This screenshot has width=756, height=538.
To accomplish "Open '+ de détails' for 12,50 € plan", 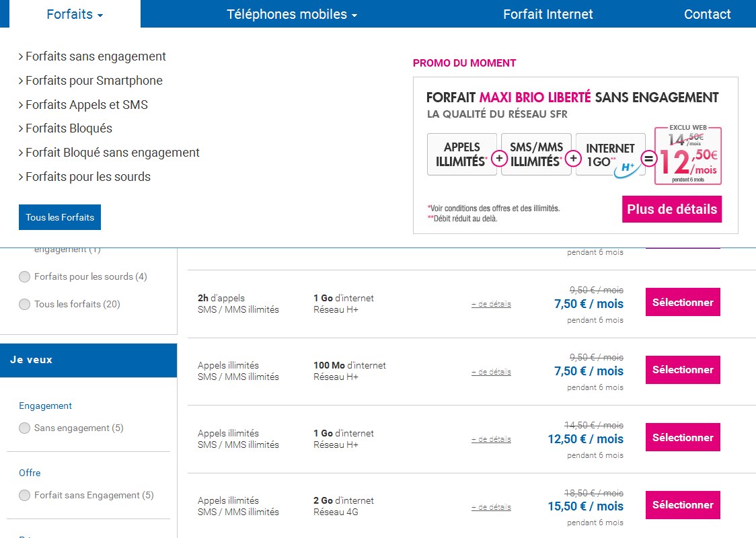I will pos(490,439).
